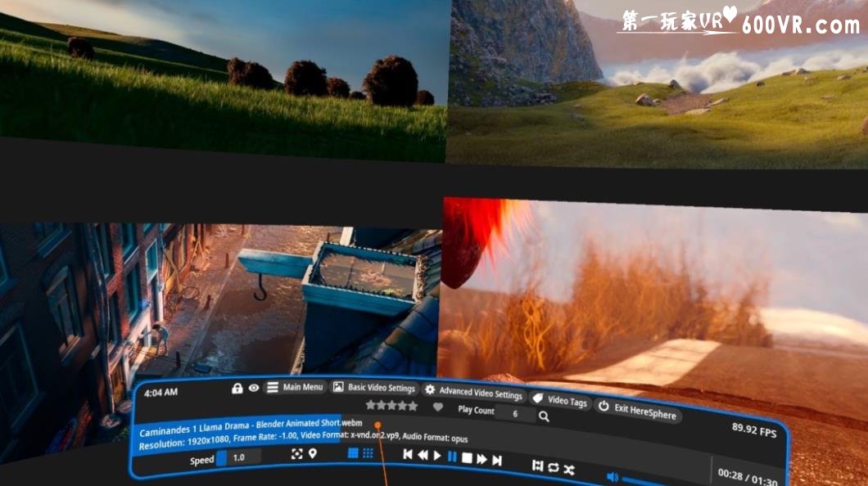The width and height of the screenshot is (868, 486).
Task: Open the Video Tags panel
Action: click(x=560, y=400)
